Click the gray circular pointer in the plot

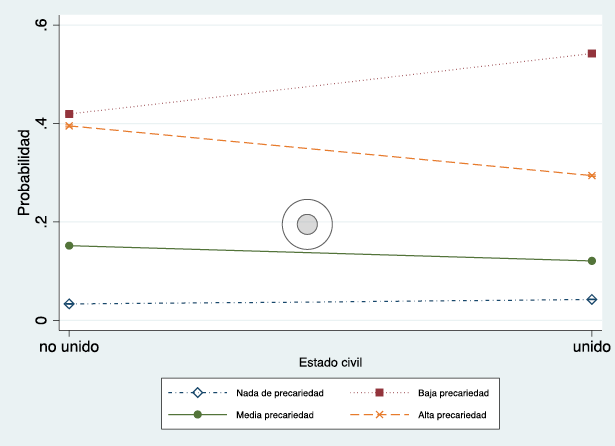click(x=308, y=224)
